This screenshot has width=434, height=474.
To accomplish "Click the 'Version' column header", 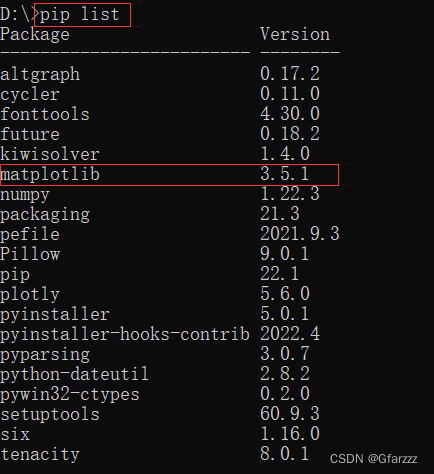I will tap(295, 34).
